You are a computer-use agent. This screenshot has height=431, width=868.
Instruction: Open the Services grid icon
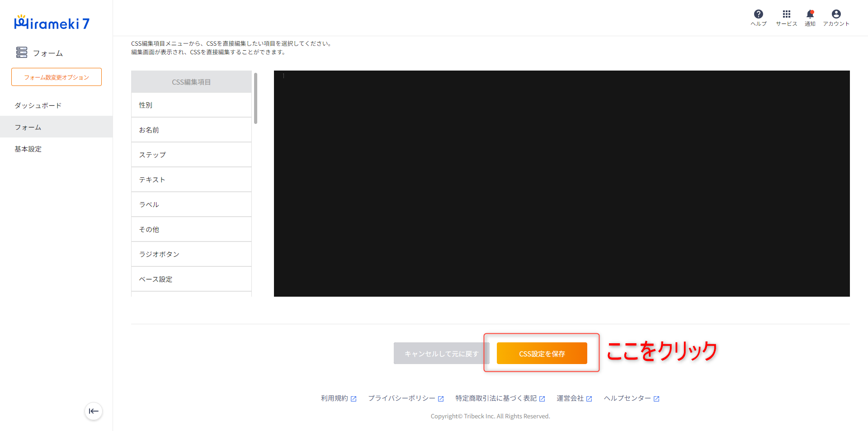pyautogui.click(x=786, y=14)
